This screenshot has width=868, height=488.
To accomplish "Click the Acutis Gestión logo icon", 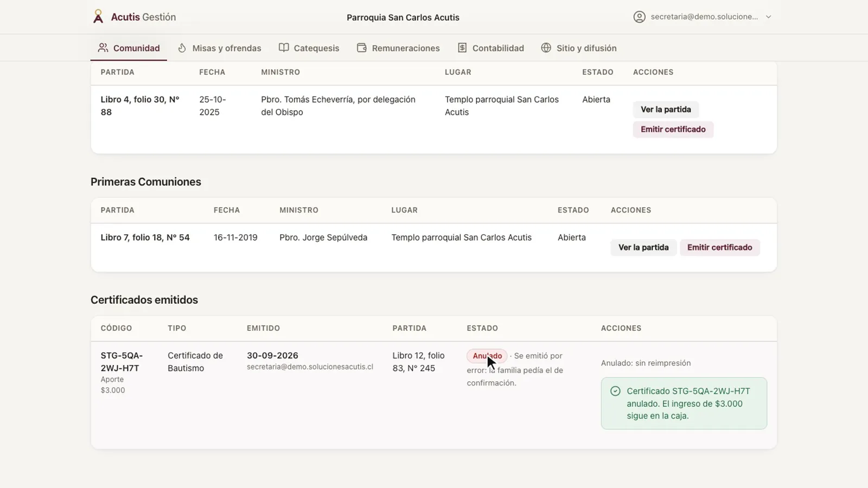I will [98, 17].
